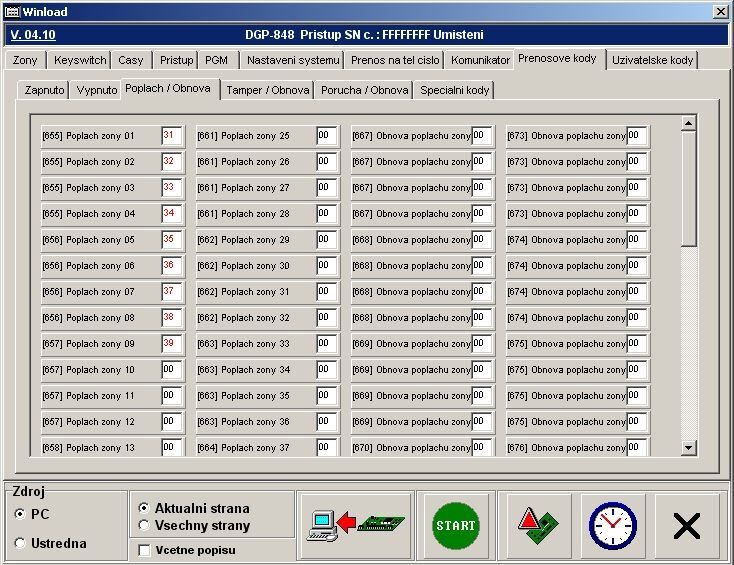734x565 pixels.
Task: Open the clock schedule icon button
Action: 612,525
